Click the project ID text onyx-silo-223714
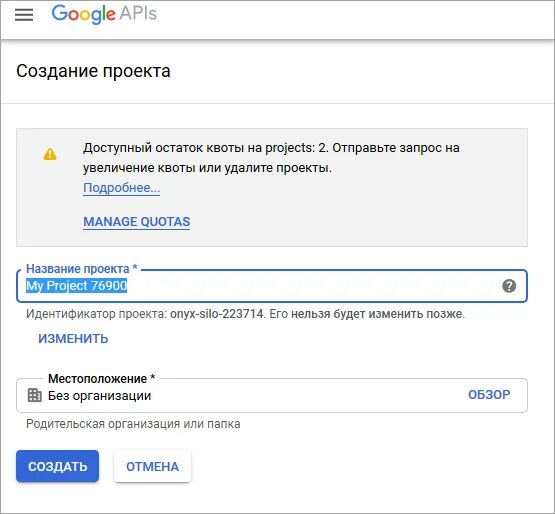 tap(217, 314)
